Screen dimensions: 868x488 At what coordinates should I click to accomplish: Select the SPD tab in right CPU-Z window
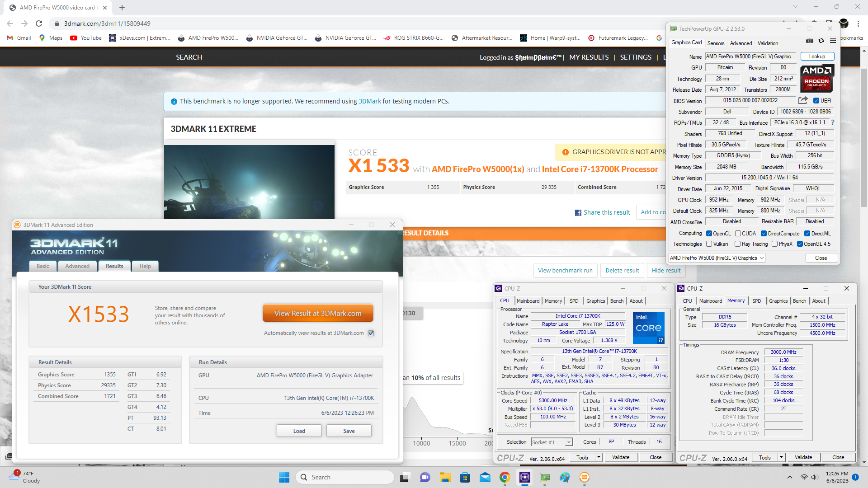click(756, 301)
